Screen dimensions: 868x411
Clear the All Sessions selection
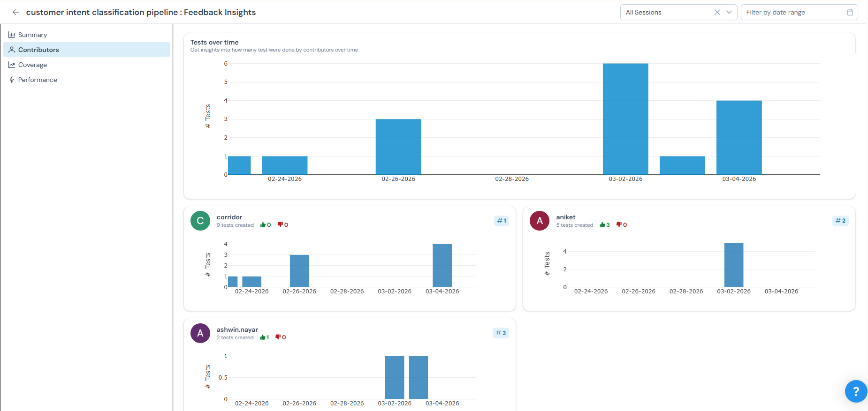pos(717,12)
